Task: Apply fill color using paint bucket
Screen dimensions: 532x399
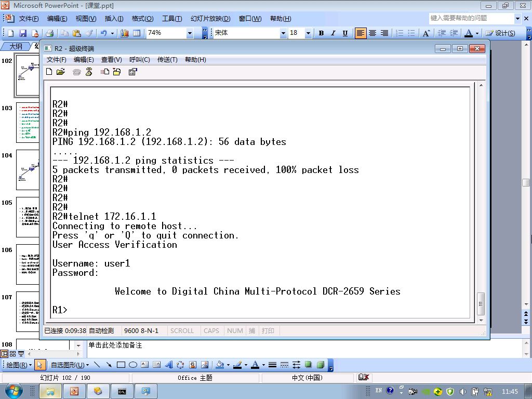Action: click(220, 365)
